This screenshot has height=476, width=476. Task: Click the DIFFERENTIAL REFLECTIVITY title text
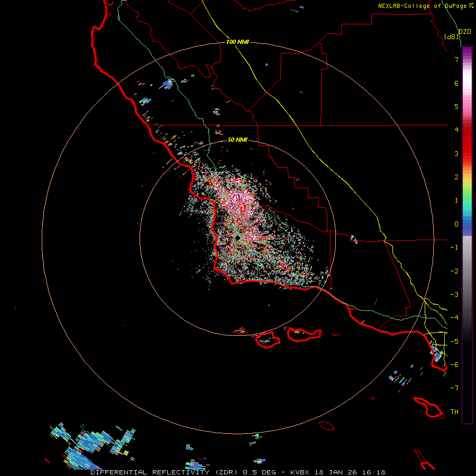pyautogui.click(x=150, y=472)
